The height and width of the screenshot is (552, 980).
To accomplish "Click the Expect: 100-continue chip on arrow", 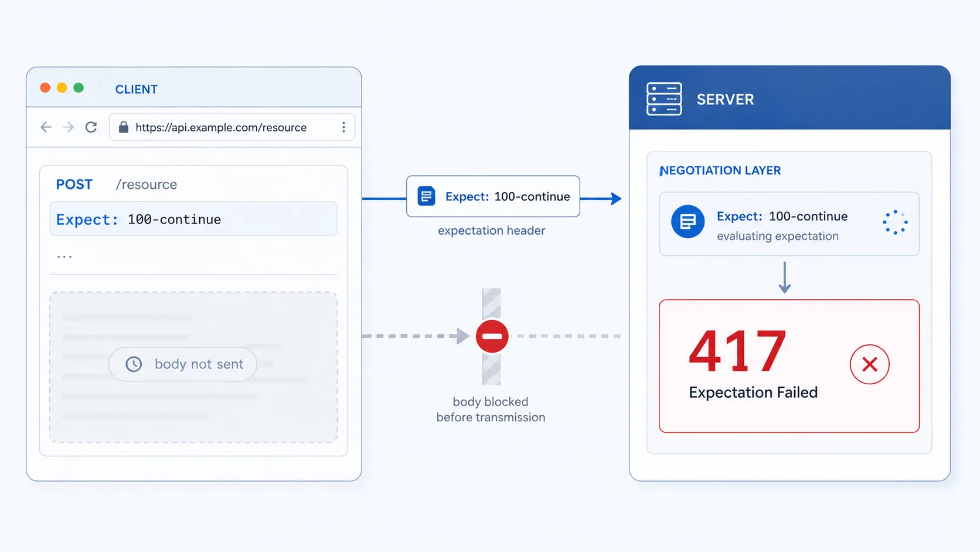I will (x=493, y=197).
